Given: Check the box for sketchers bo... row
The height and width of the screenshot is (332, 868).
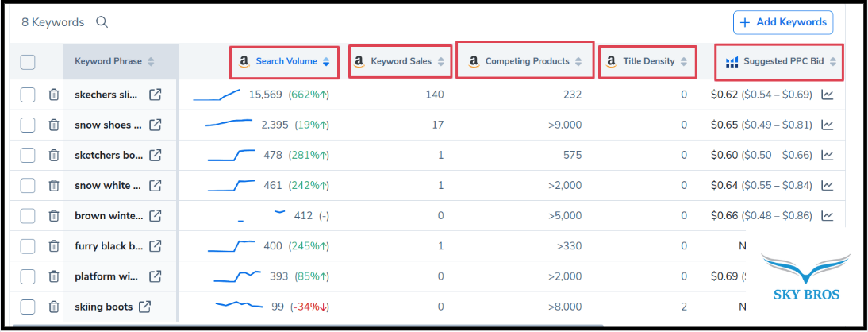Looking at the screenshot, I should click(28, 155).
